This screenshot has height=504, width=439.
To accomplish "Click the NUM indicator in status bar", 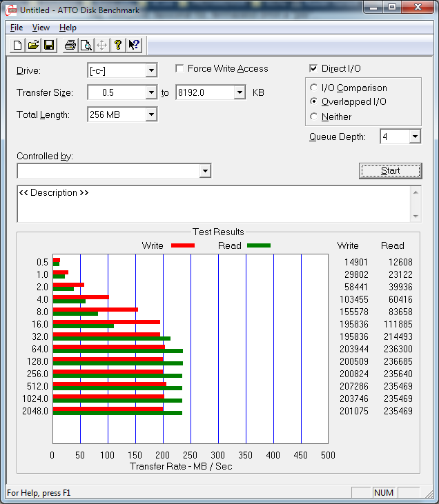I will tap(384, 493).
